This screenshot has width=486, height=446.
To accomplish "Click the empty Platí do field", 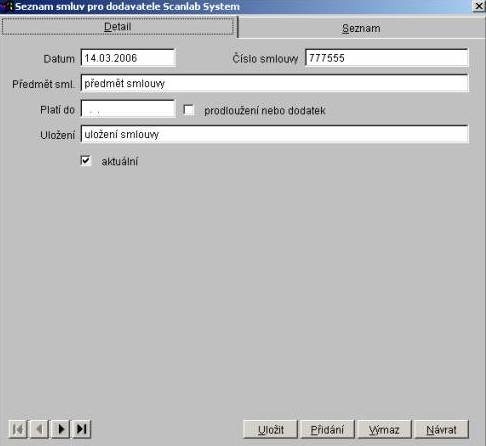I will (128, 109).
